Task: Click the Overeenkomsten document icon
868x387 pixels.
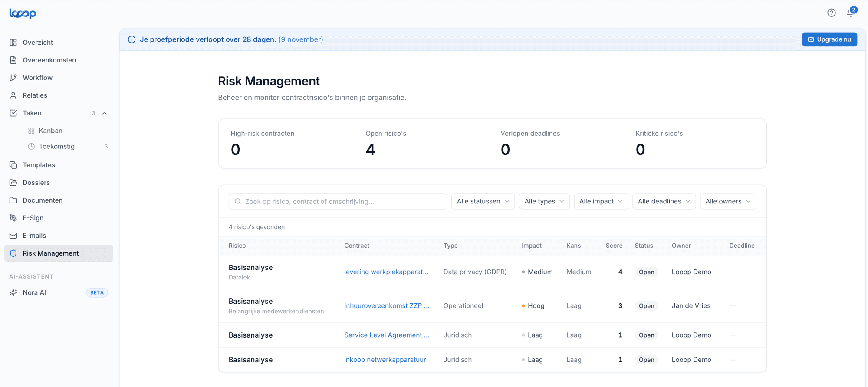Action: point(13,60)
